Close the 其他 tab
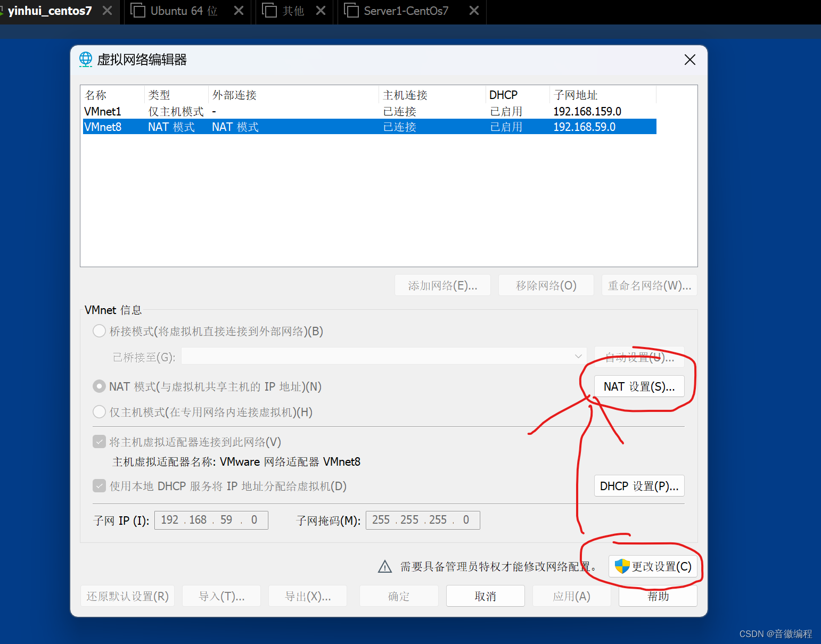 321,11
